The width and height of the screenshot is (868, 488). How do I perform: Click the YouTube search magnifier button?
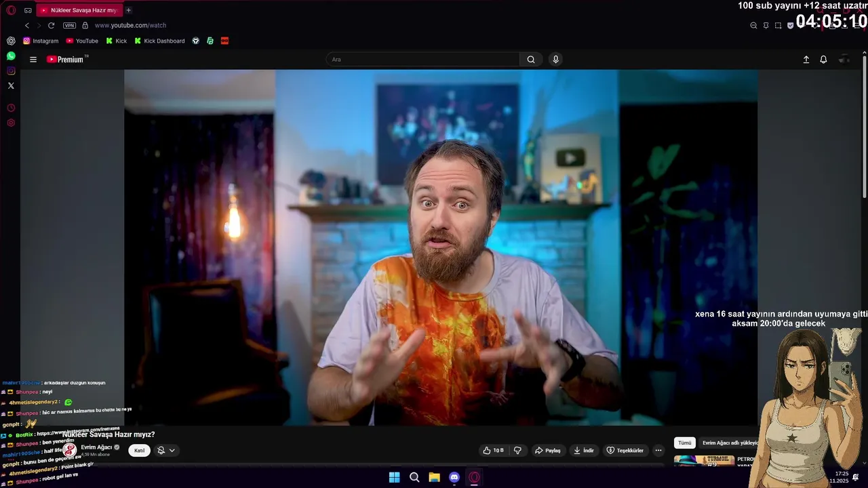pos(531,60)
